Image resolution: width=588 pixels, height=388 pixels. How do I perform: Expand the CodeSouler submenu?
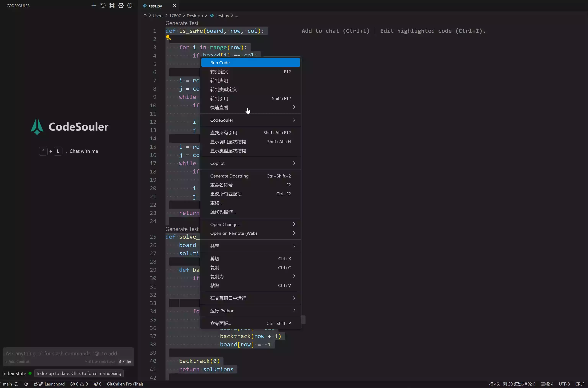tap(250, 120)
